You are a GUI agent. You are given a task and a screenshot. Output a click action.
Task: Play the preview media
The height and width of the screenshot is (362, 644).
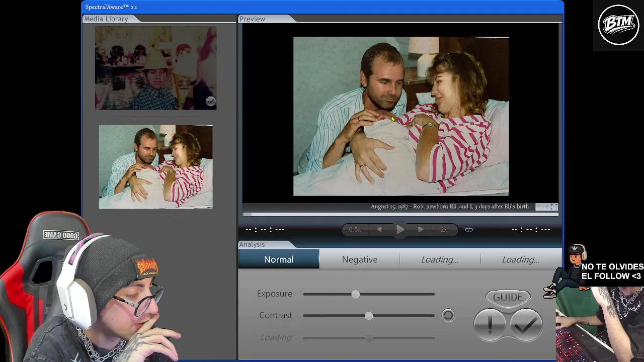click(x=400, y=230)
